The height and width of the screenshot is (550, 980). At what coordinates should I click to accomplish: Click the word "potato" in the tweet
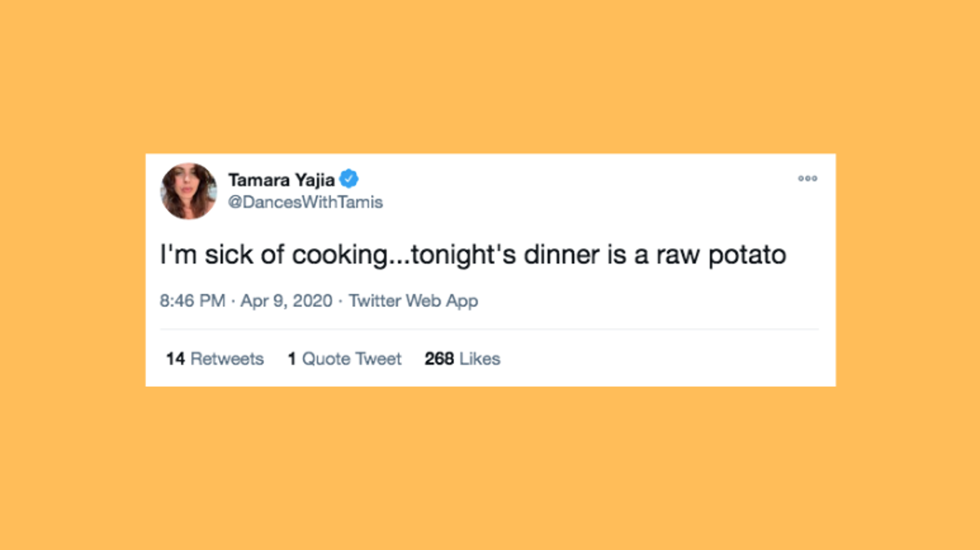pos(747,255)
